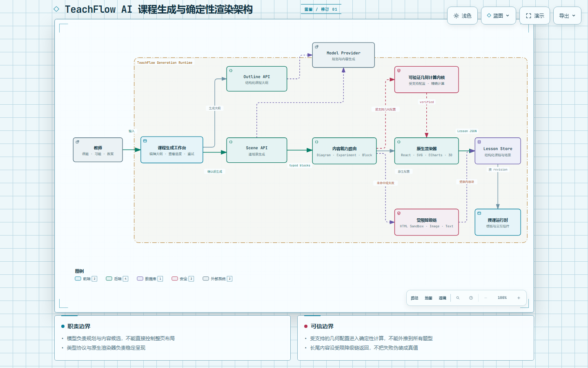This screenshot has height=368, width=588.
Task: Open the 蓝图 style dropdown
Action: coord(498,16)
